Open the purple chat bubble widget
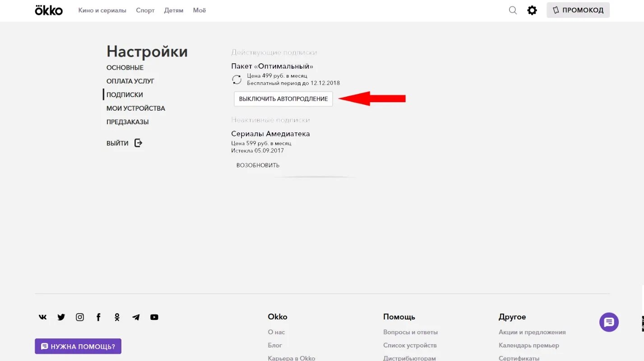 tap(609, 322)
